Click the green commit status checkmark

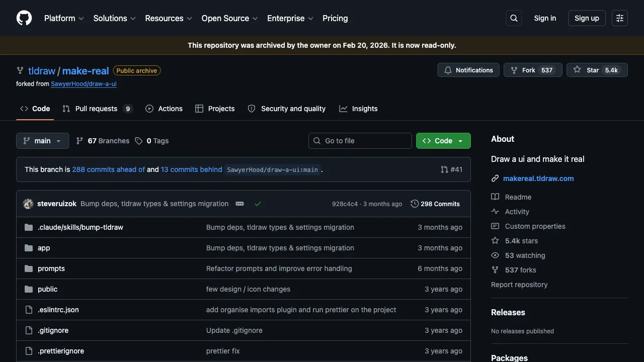point(258,204)
